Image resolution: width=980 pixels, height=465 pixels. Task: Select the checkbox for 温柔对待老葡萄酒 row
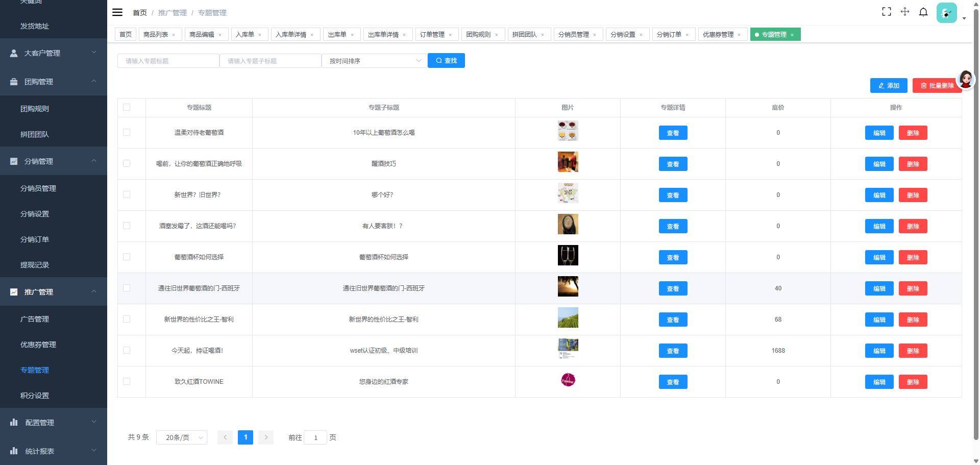pos(127,132)
